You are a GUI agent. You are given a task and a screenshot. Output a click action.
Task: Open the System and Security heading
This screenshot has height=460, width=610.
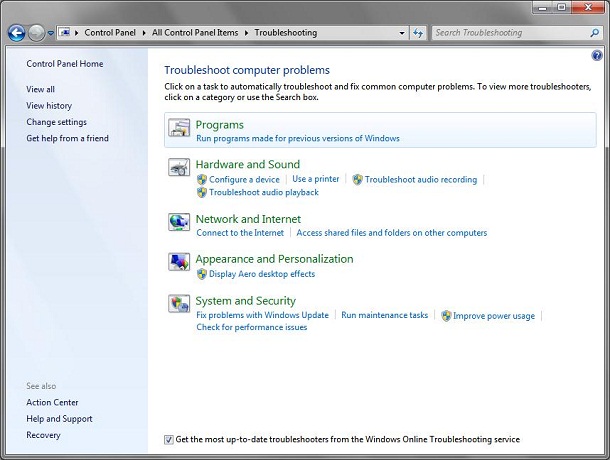[245, 301]
